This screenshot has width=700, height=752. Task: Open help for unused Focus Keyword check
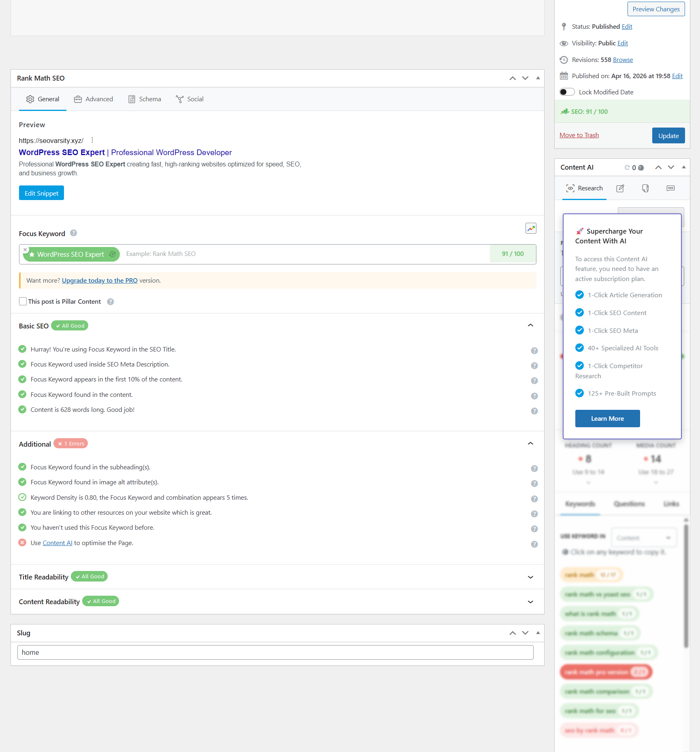coord(534,529)
